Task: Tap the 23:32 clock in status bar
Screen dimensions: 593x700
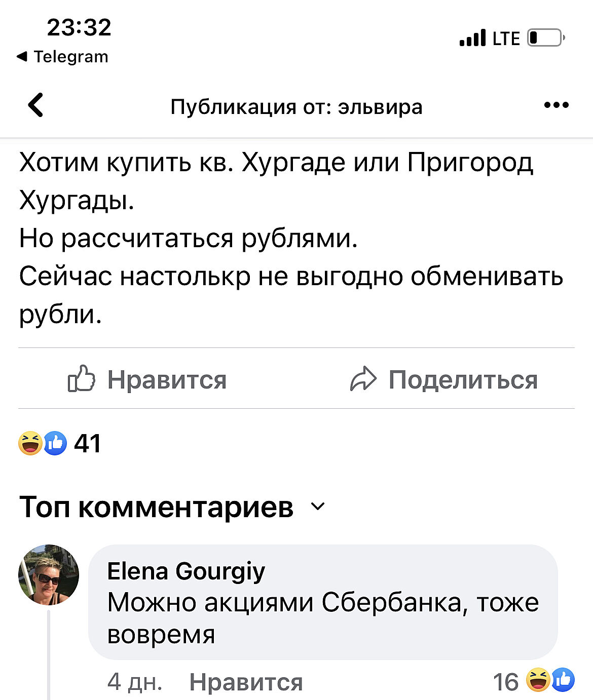Action: click(79, 27)
